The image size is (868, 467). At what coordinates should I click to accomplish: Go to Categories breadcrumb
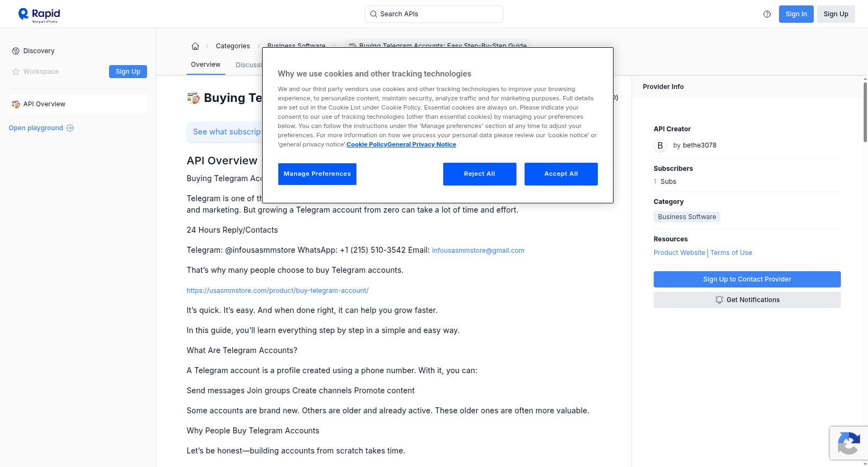[233, 46]
